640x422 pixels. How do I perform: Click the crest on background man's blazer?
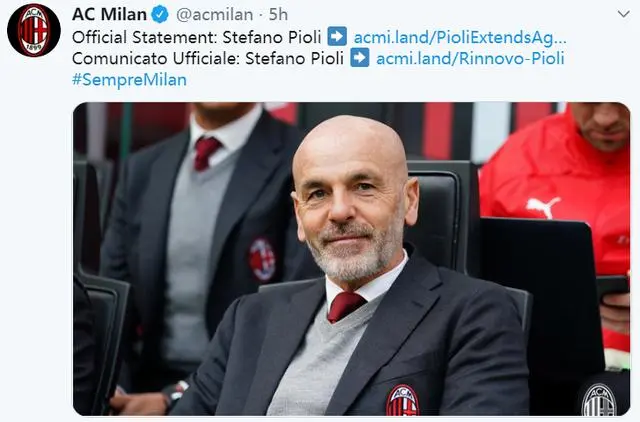click(x=262, y=260)
